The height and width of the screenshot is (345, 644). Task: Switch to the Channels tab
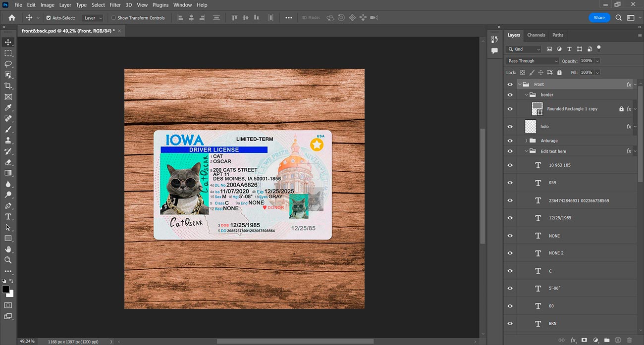pyautogui.click(x=536, y=35)
